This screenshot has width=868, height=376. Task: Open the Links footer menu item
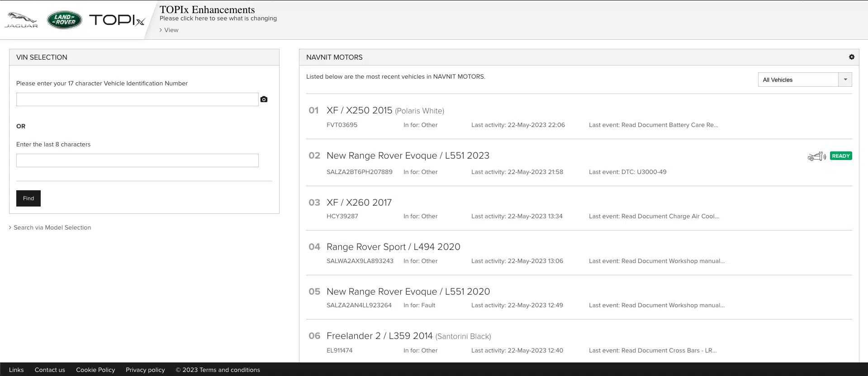tap(16, 370)
